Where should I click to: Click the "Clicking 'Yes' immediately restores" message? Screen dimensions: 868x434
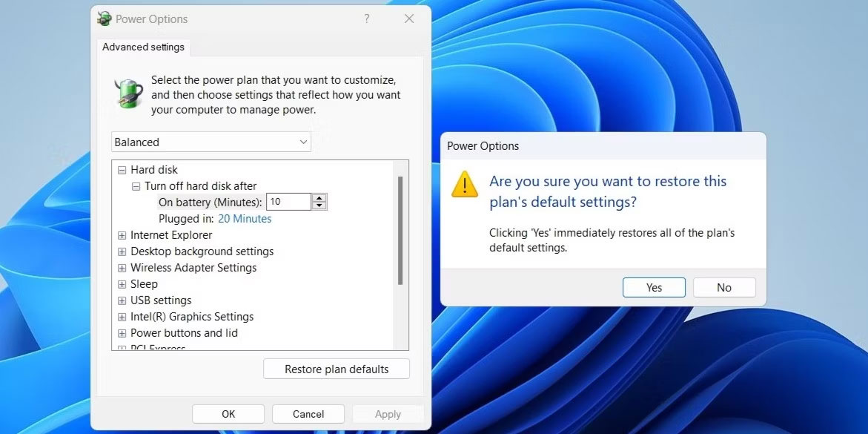(x=612, y=240)
